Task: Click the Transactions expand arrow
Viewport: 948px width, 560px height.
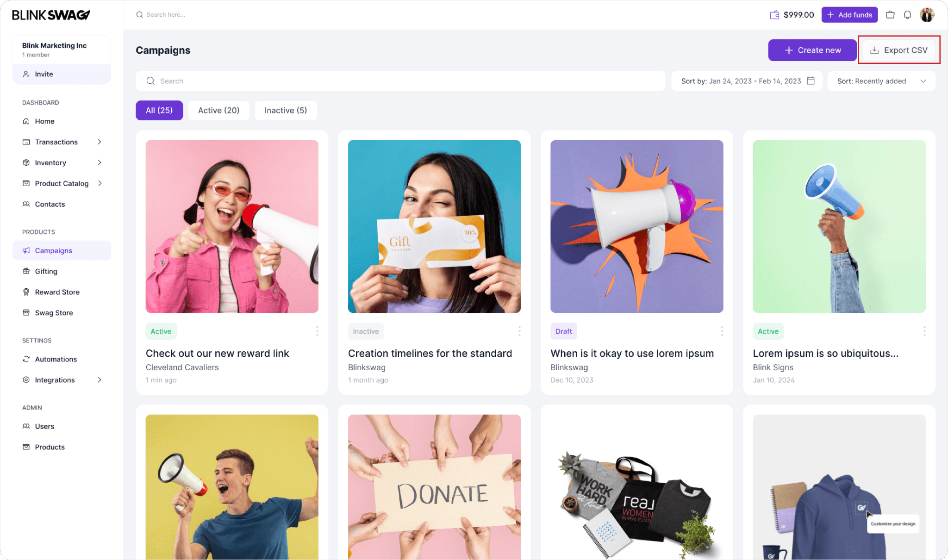Action: tap(100, 141)
